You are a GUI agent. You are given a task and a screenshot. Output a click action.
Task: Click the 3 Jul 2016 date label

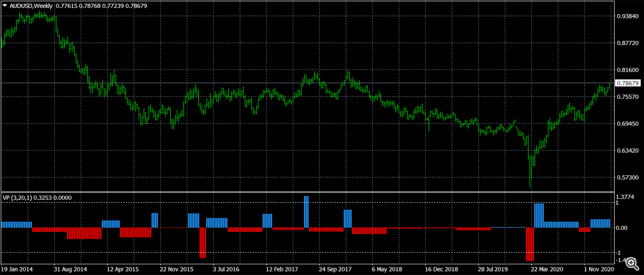[227, 269]
